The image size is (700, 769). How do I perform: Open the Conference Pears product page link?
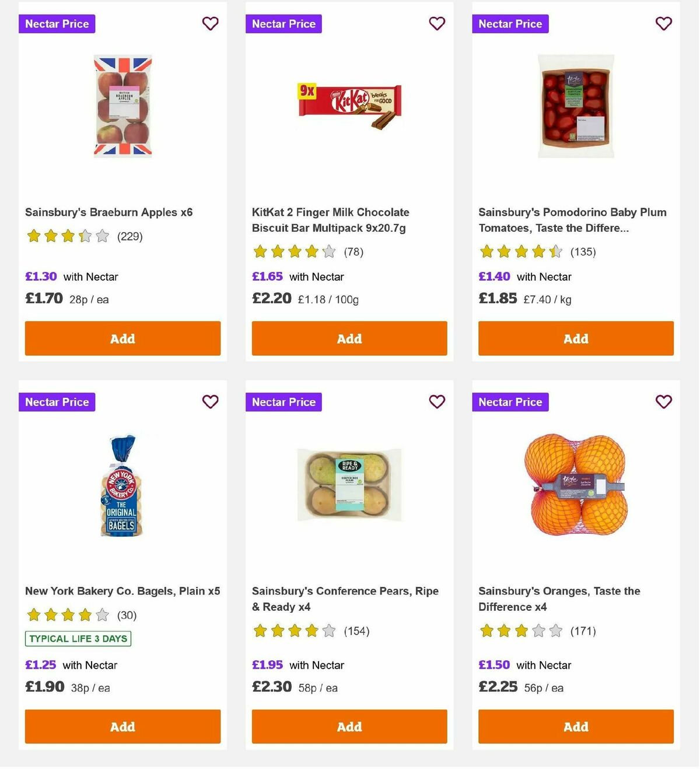point(345,599)
